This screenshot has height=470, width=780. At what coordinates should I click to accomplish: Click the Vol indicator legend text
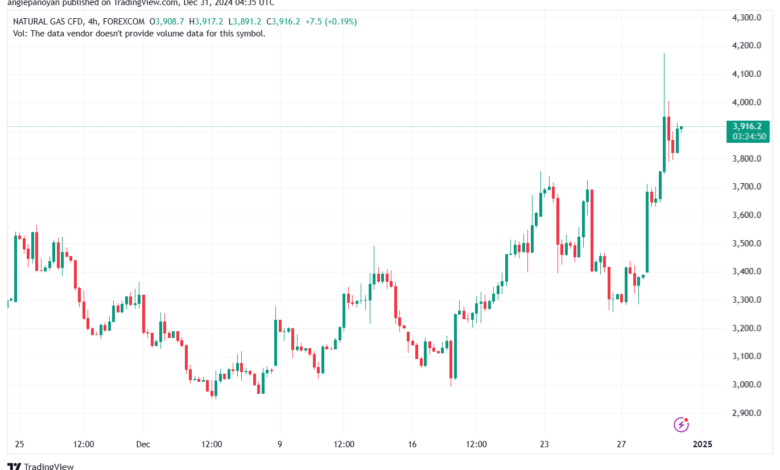tap(139, 34)
